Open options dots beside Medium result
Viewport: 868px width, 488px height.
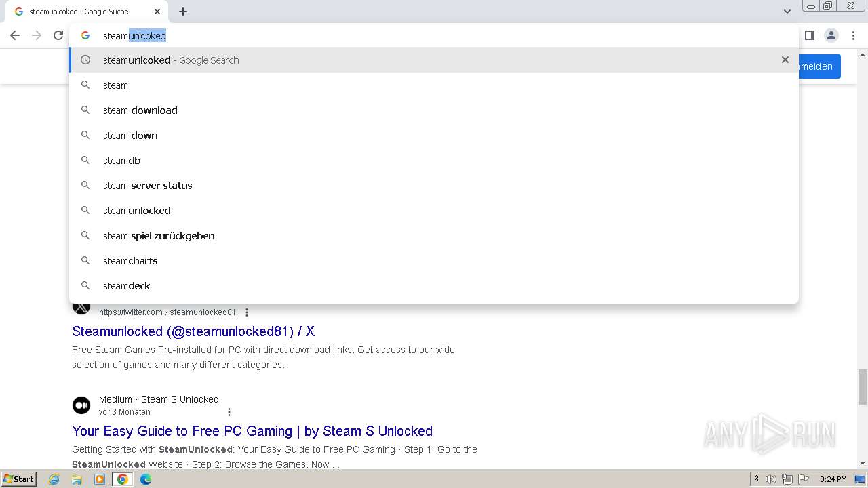pos(229,412)
